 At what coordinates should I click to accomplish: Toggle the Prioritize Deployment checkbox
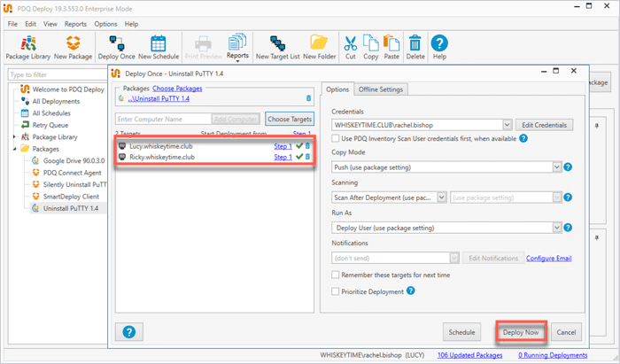coord(336,291)
